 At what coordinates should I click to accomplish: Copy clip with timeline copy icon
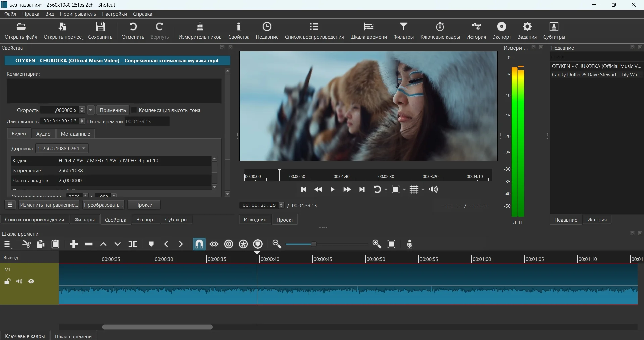[41, 244]
